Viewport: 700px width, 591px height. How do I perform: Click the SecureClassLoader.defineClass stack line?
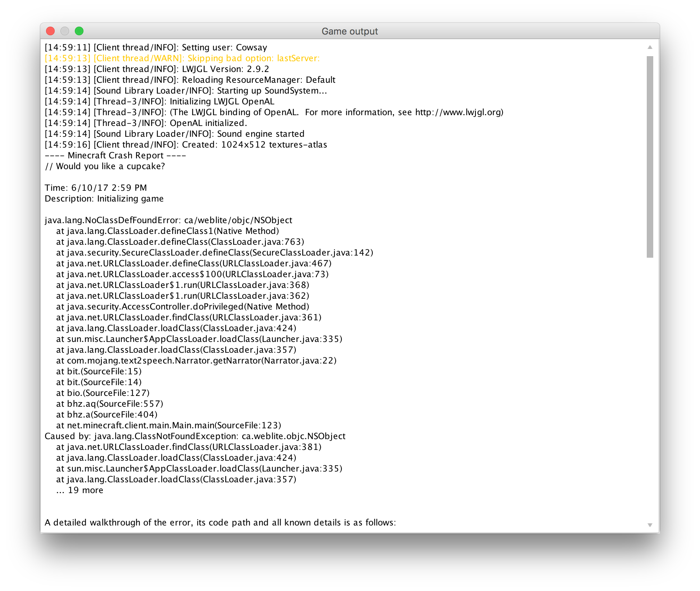[x=215, y=253]
